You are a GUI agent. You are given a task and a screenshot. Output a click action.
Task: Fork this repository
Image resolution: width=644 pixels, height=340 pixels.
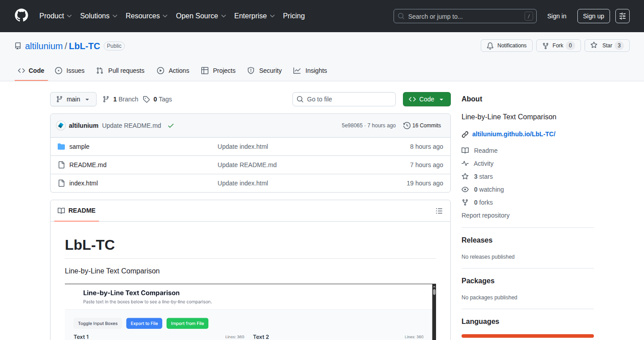(x=558, y=46)
